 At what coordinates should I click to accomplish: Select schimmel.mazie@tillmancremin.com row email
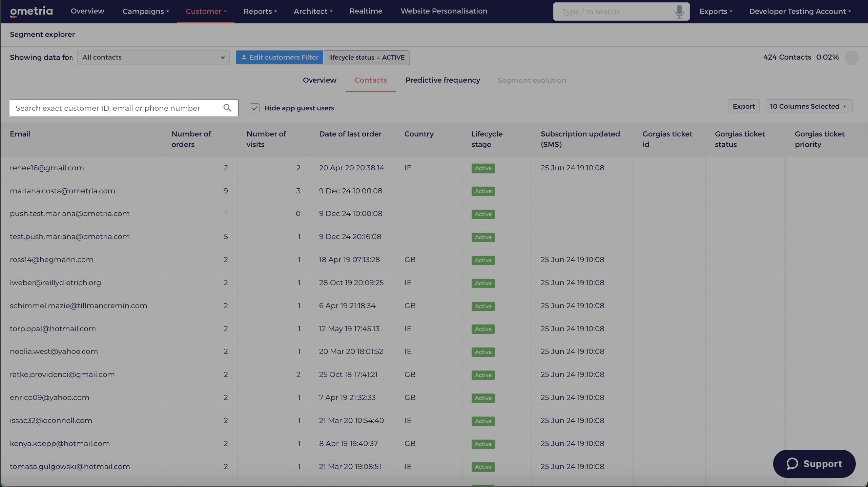click(79, 306)
